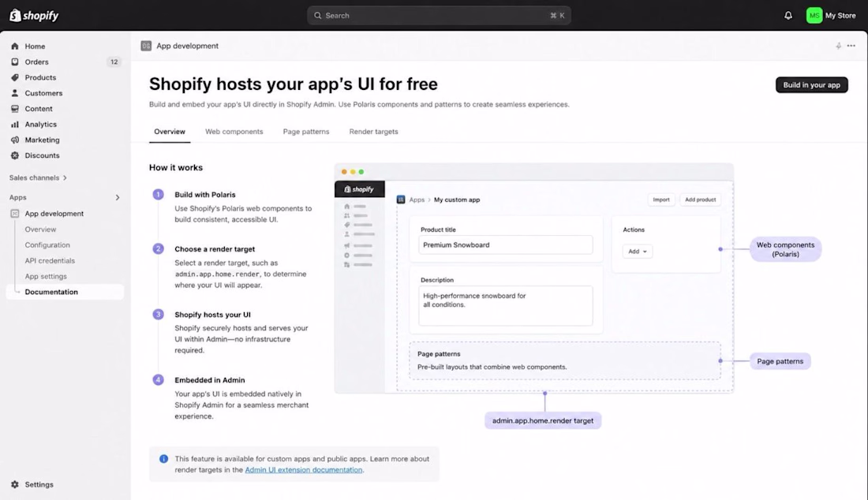The width and height of the screenshot is (868, 500).
Task: Expand the Apps section chevron
Action: click(118, 197)
